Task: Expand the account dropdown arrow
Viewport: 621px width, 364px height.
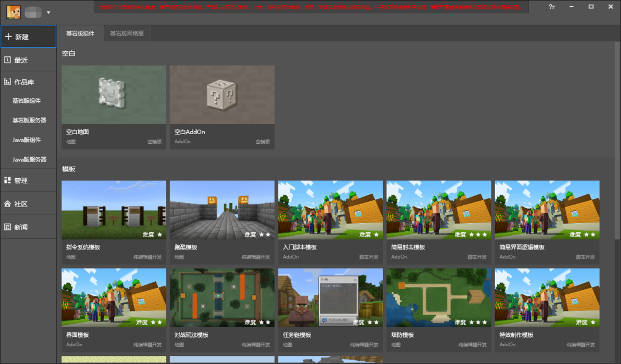Action: point(48,12)
